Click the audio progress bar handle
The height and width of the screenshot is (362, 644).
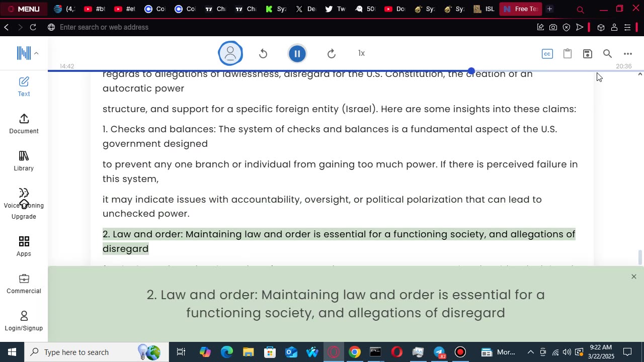point(471,71)
